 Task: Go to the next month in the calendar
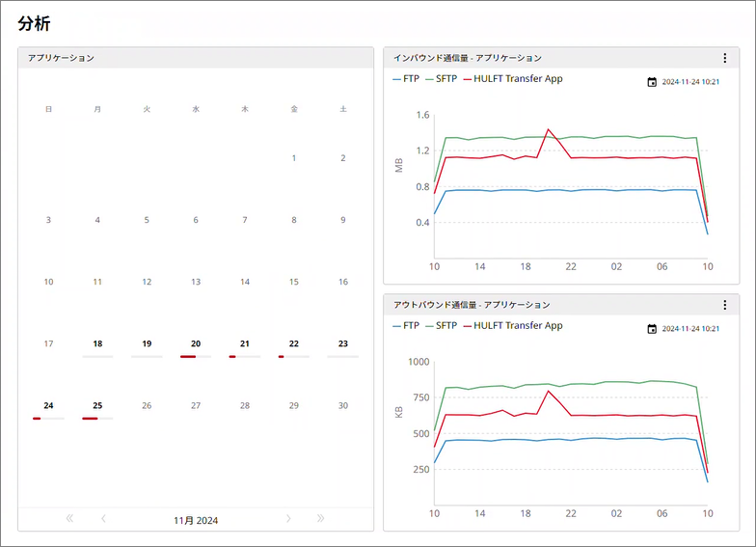(287, 519)
